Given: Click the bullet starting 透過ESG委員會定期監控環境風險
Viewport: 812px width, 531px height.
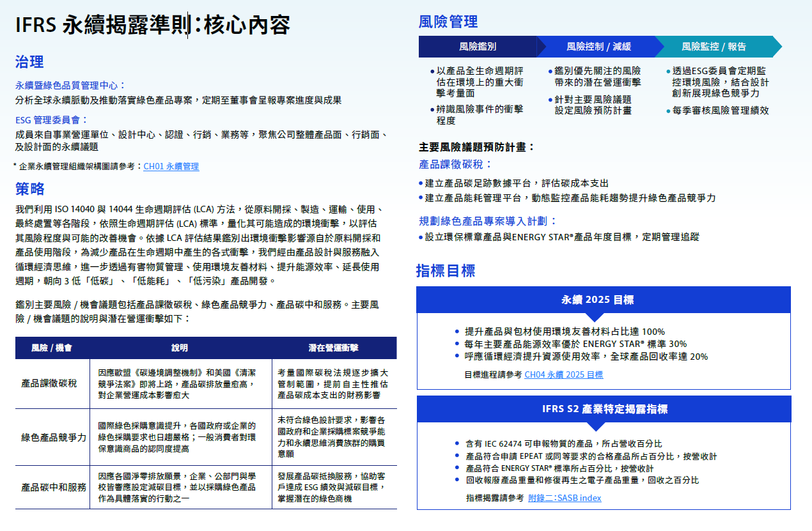Looking at the screenshot, I should (x=717, y=82).
